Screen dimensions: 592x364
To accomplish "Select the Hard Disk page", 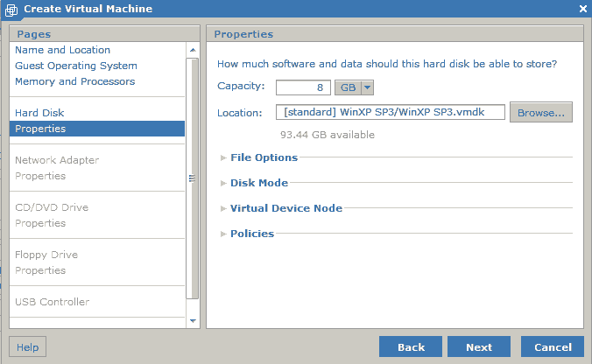I will tap(39, 113).
